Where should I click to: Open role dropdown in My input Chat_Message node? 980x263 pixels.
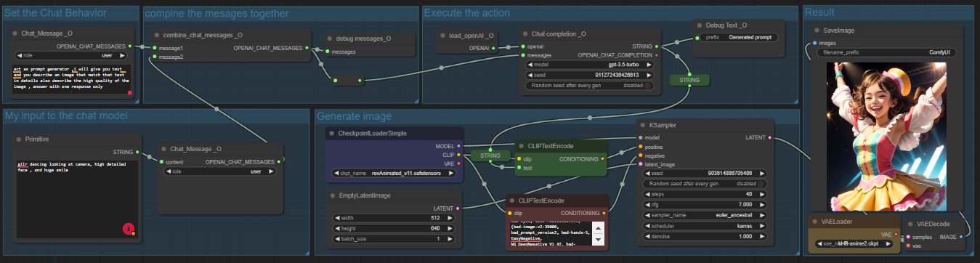pyautogui.click(x=220, y=171)
